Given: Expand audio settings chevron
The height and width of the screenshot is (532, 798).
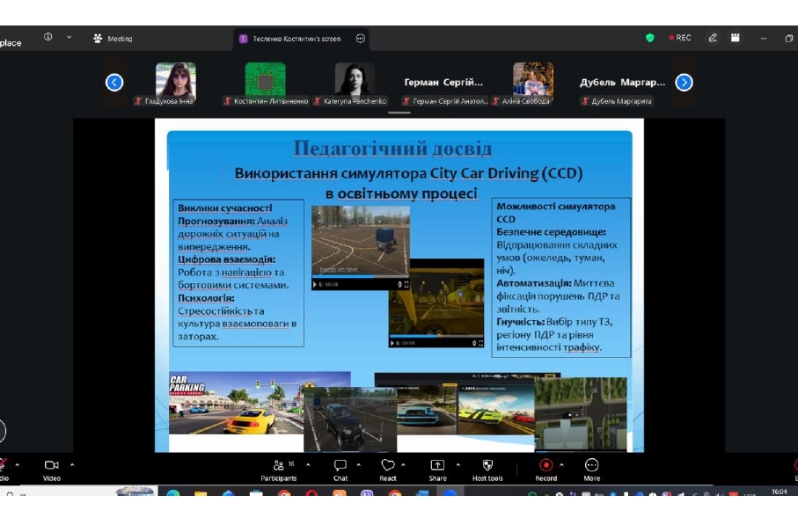Looking at the screenshot, I should tap(18, 465).
